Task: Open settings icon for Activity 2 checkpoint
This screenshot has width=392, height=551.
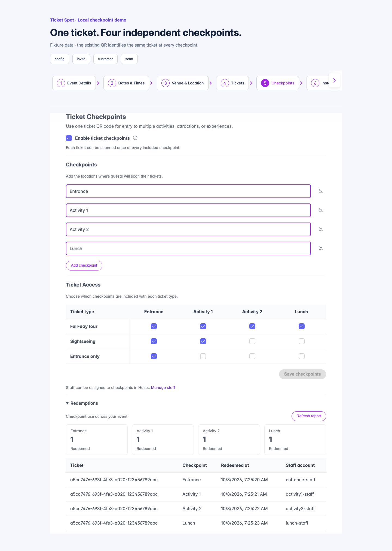Action: click(x=321, y=229)
